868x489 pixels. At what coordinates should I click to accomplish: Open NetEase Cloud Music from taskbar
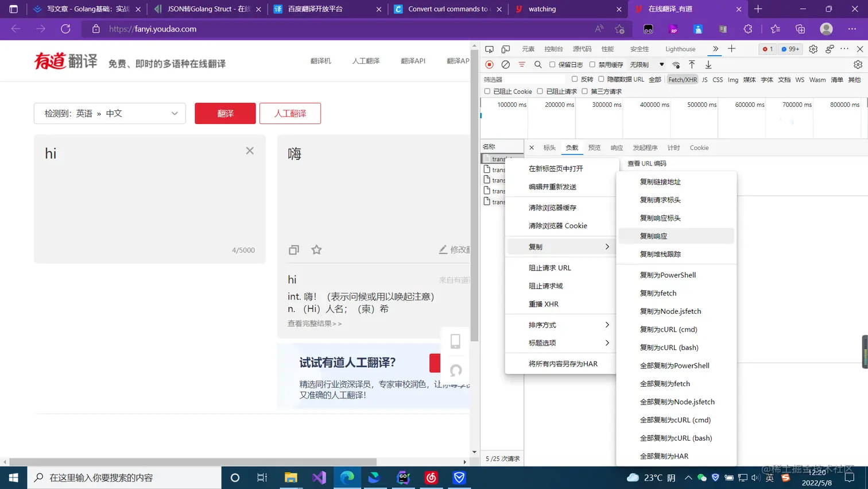click(x=431, y=478)
